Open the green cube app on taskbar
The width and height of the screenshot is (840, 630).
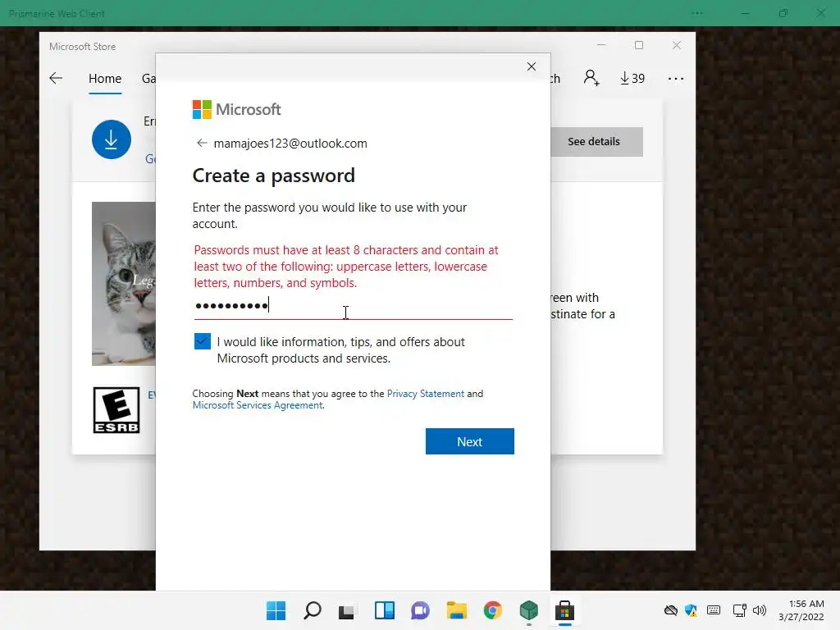point(529,610)
